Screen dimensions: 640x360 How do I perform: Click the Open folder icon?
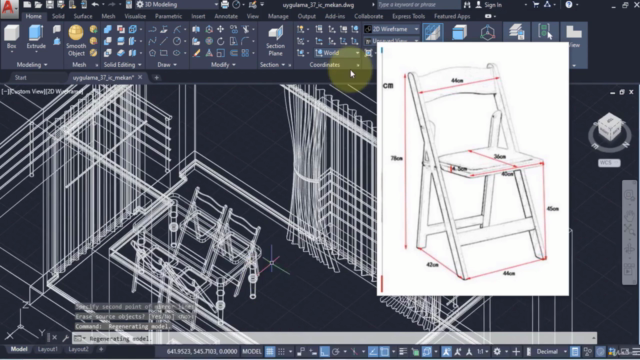click(x=38, y=4)
